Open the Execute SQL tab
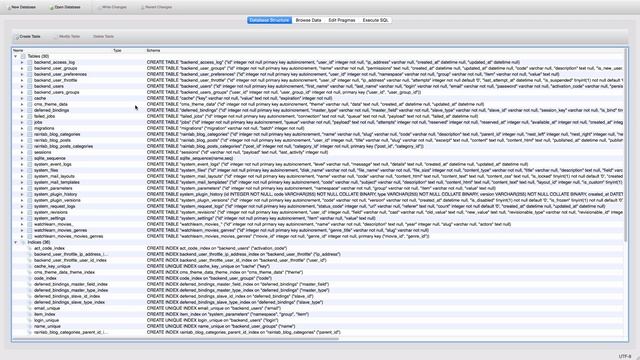Viewport: 640px width, 360px height. (375, 20)
